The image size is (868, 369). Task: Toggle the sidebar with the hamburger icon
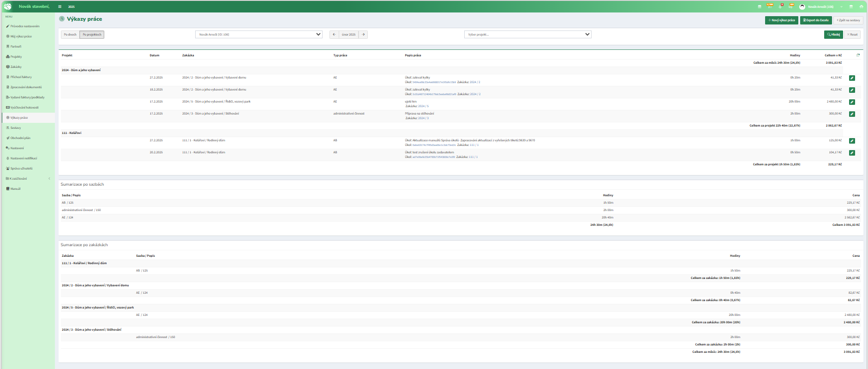pyautogui.click(x=60, y=6)
